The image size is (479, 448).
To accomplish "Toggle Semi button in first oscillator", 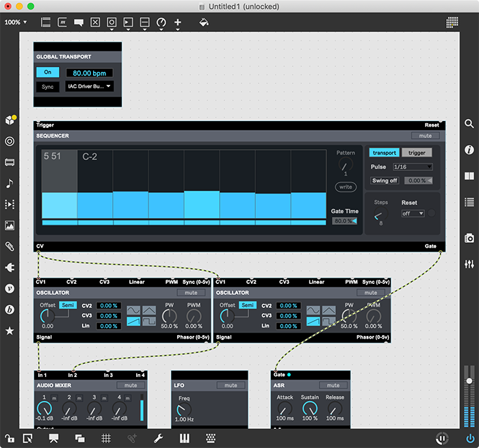I will point(68,305).
